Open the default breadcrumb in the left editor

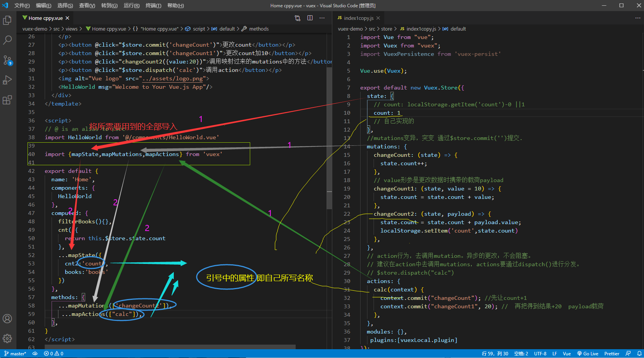227,29
